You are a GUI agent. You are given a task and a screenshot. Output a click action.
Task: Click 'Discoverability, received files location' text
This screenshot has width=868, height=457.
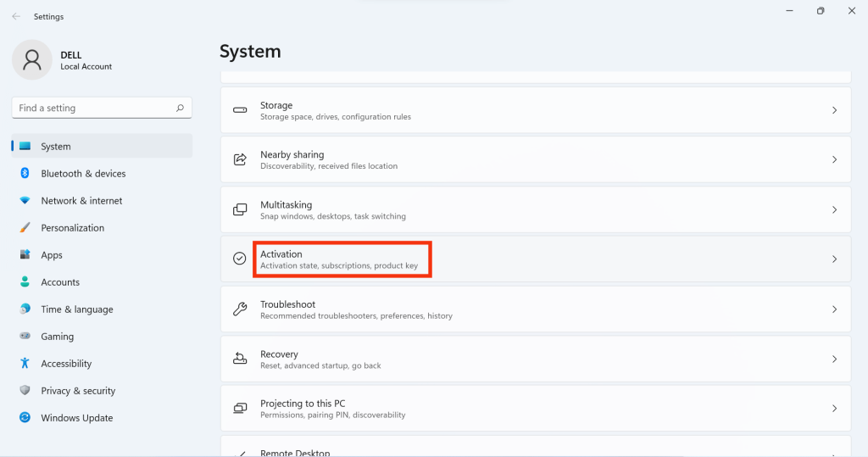pos(329,166)
